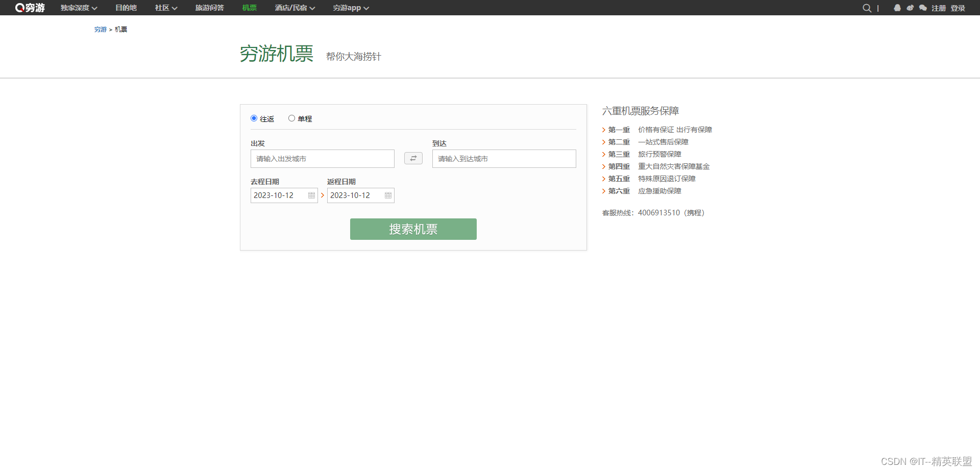Open calendar icon for 返程日期

388,195
